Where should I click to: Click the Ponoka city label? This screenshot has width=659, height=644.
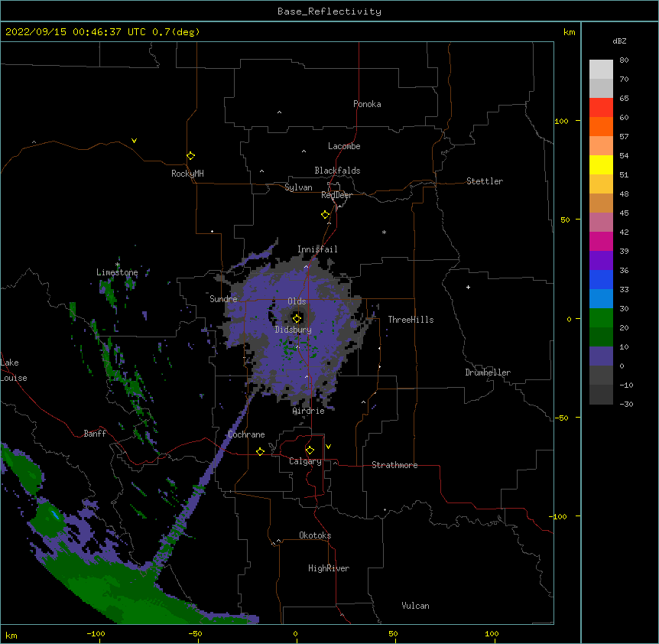coord(367,104)
